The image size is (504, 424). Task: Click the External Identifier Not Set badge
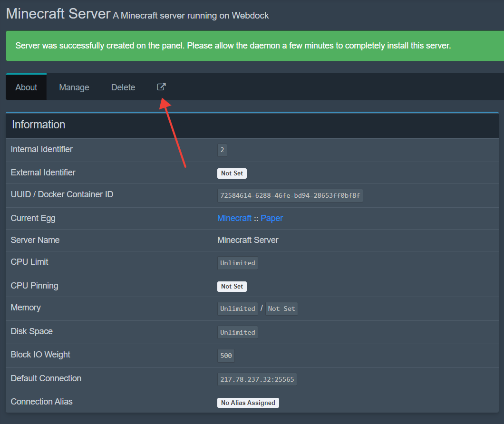pyautogui.click(x=232, y=173)
